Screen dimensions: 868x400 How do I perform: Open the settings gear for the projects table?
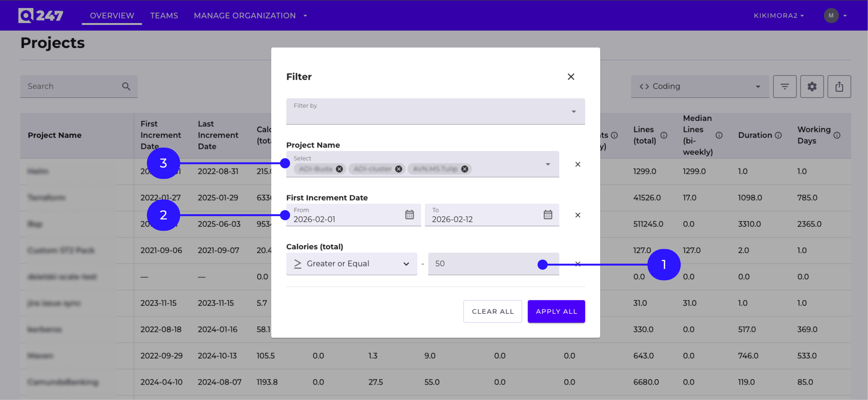(812, 86)
